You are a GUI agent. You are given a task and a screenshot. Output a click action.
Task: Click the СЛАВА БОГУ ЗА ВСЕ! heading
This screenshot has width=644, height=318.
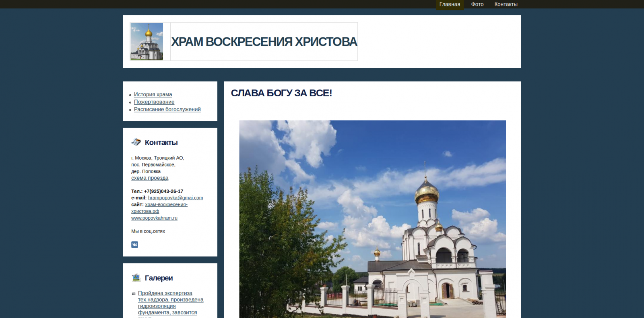click(x=281, y=93)
